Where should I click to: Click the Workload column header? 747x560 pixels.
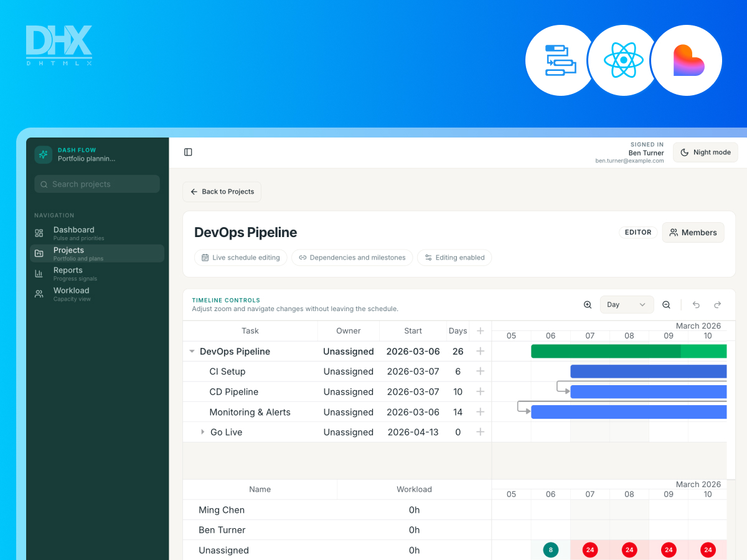pyautogui.click(x=414, y=490)
